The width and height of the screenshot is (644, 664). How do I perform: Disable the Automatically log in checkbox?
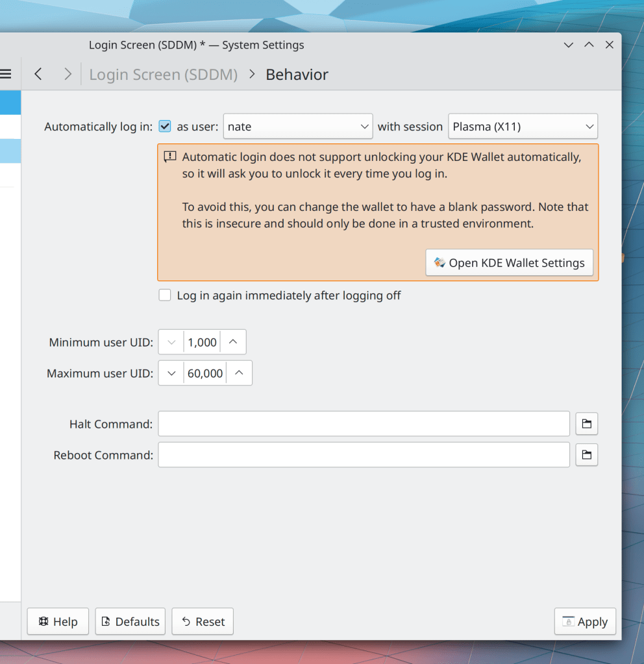165,127
